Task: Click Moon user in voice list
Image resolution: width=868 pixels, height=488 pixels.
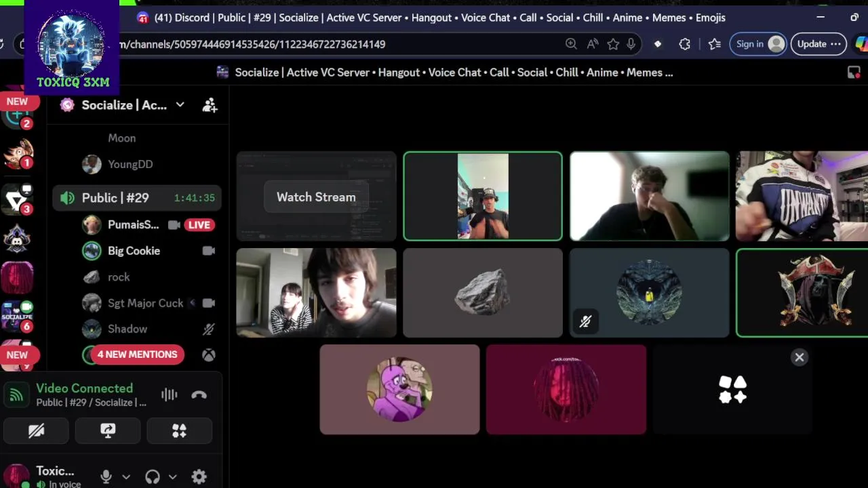Action: [122, 138]
